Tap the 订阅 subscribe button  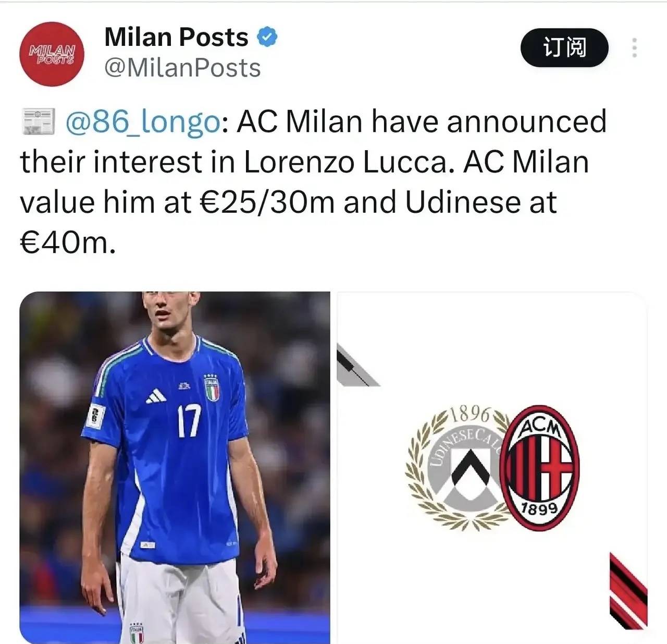(x=564, y=47)
